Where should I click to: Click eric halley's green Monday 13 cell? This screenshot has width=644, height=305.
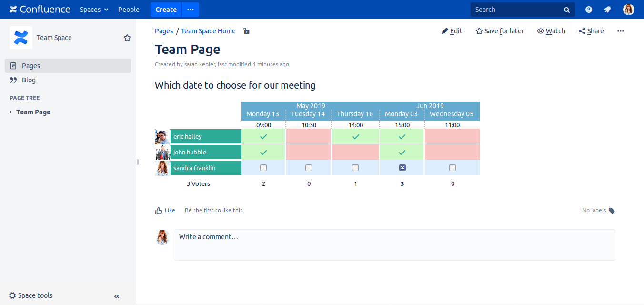[263, 136]
